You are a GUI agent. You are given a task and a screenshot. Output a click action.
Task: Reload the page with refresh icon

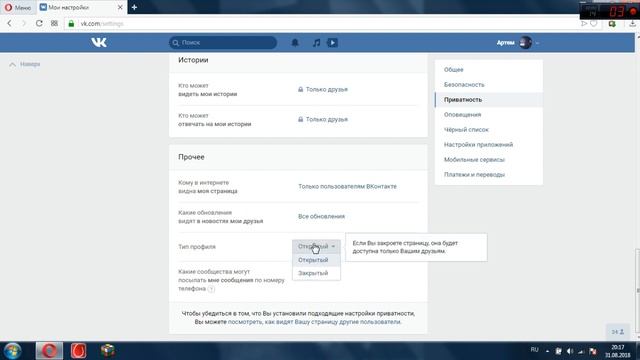39,24
